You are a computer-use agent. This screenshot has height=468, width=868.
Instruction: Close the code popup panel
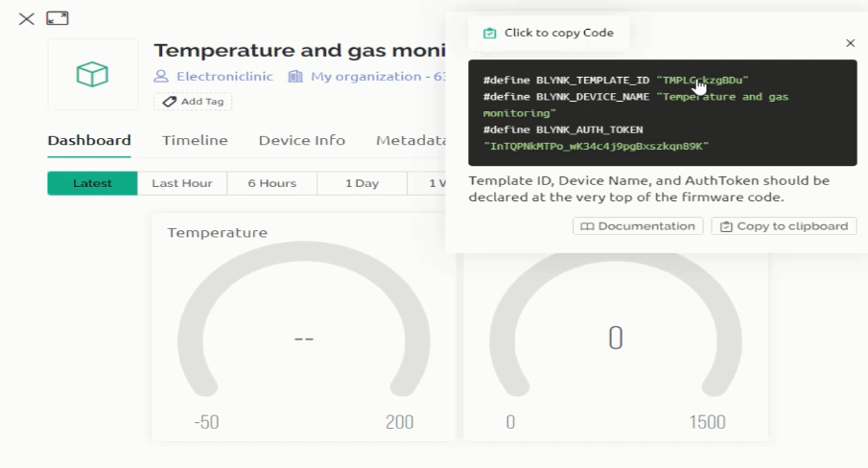pyautogui.click(x=851, y=43)
